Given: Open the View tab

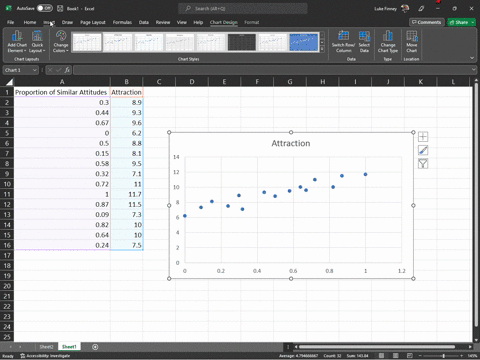Looking at the screenshot, I should point(182,22).
